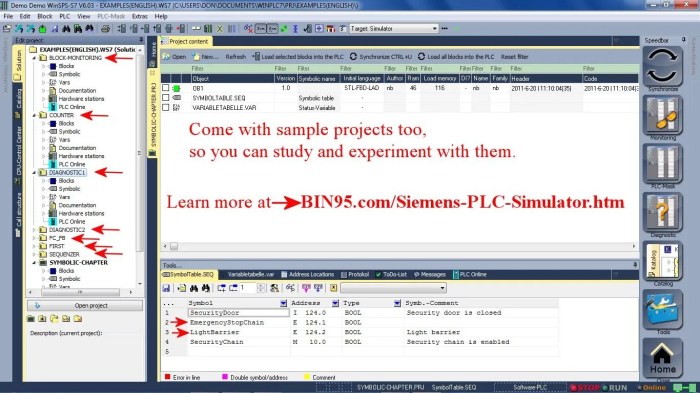This screenshot has width=700, height=393.
Task: Switch to the Variabletabelle.var tab
Action: point(250,274)
